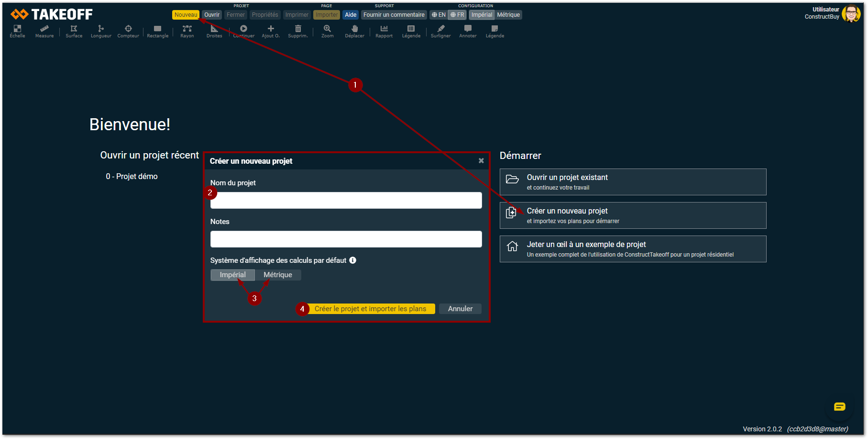
Task: Open the chat support bubble
Action: 839,407
